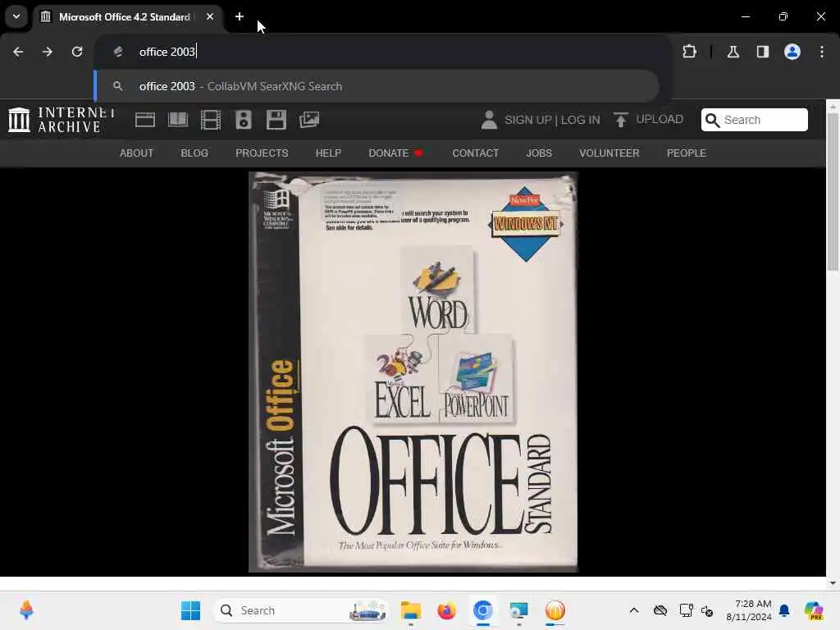Select the office 2003 SearXNG search suggestion
The height and width of the screenshot is (630, 840).
pyautogui.click(x=377, y=86)
